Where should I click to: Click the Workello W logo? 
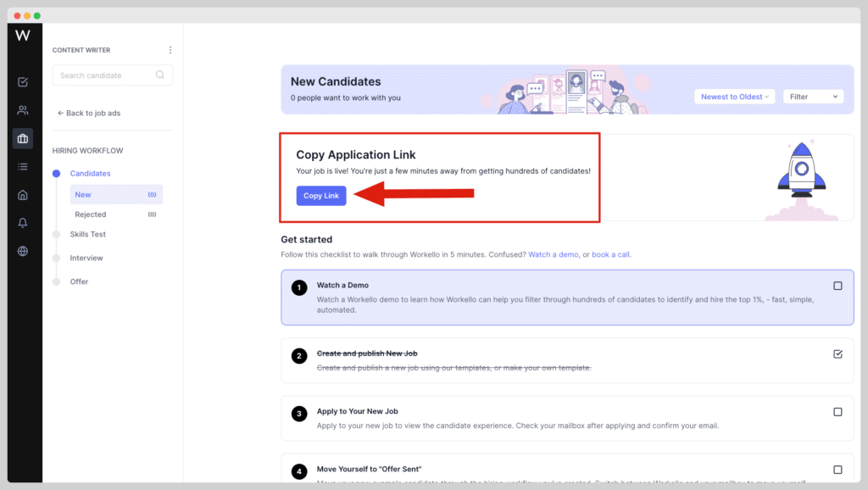coord(23,36)
